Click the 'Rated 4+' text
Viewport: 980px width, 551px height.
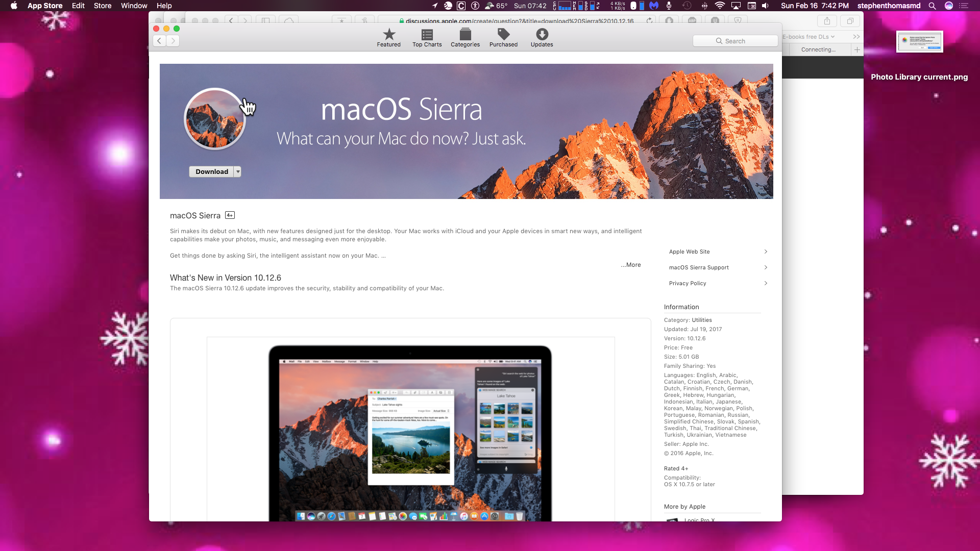pos(676,468)
